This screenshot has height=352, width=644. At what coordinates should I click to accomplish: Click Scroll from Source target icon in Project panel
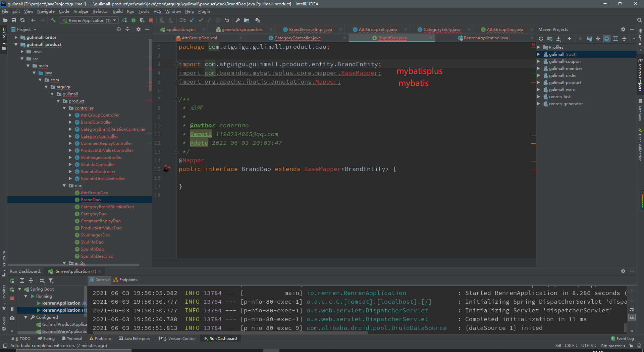(x=119, y=30)
